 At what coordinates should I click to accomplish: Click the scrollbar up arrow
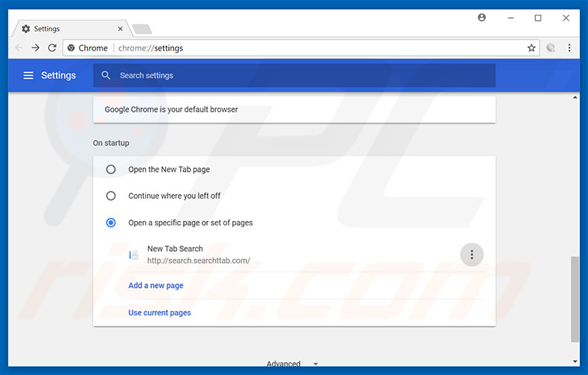coord(575,97)
